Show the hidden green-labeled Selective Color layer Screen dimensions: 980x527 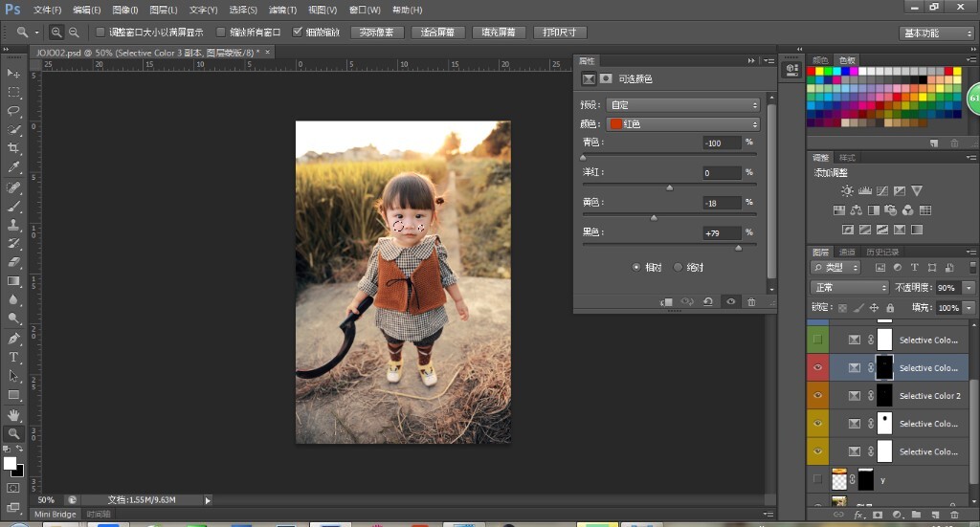pos(817,340)
